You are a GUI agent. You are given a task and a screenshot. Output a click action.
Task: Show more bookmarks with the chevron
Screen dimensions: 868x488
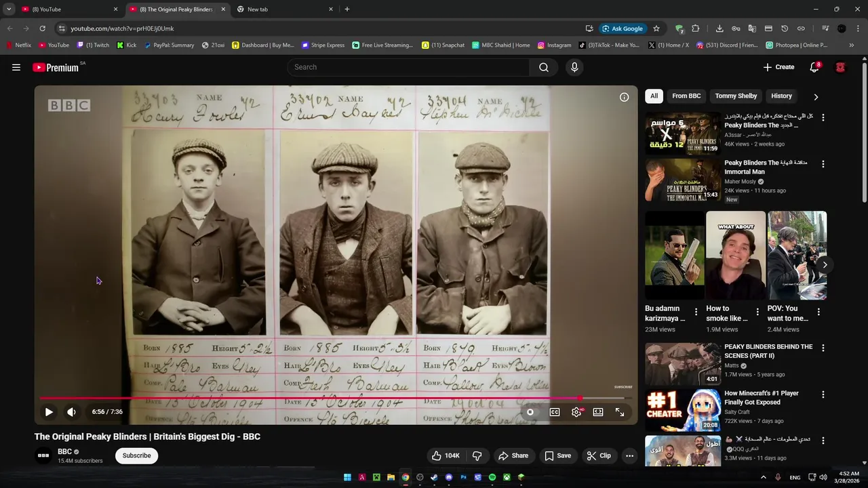(x=852, y=45)
